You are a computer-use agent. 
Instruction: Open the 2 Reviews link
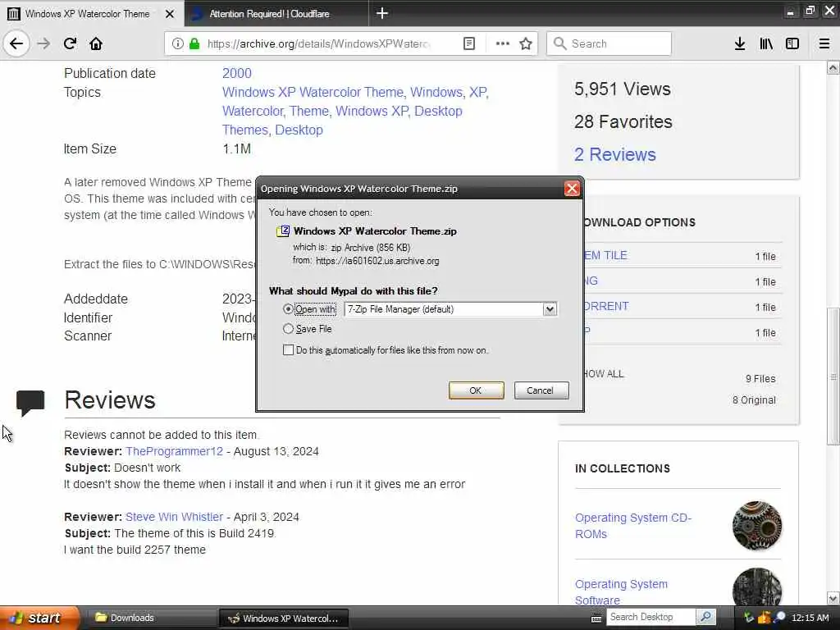coord(615,154)
